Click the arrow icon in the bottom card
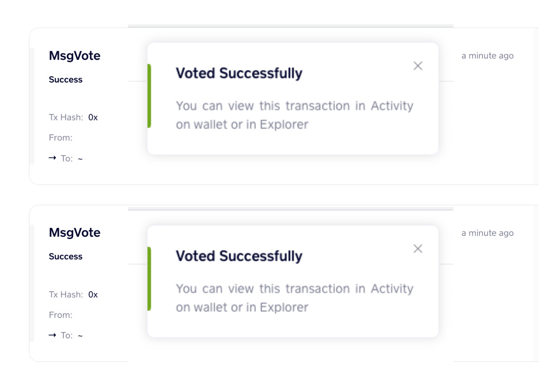The image size is (556, 392). click(53, 335)
